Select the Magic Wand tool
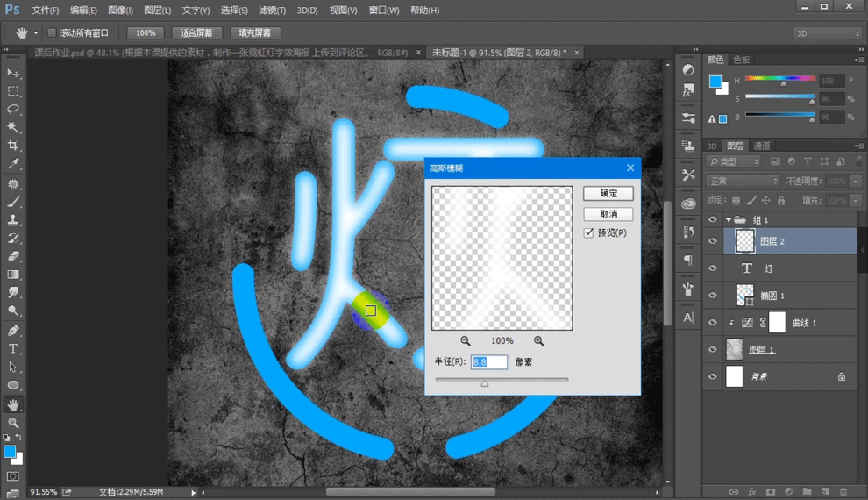The image size is (868, 500). pos(13,128)
